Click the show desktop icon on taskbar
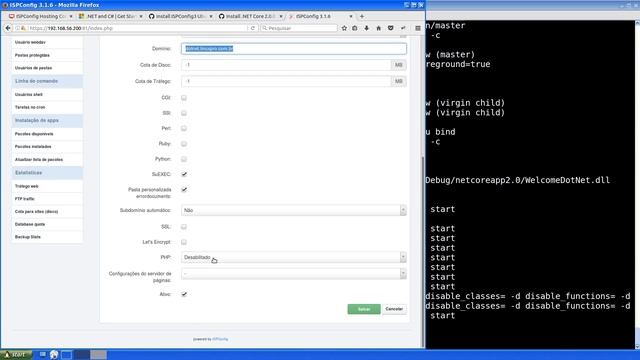 pyautogui.click(x=42, y=355)
